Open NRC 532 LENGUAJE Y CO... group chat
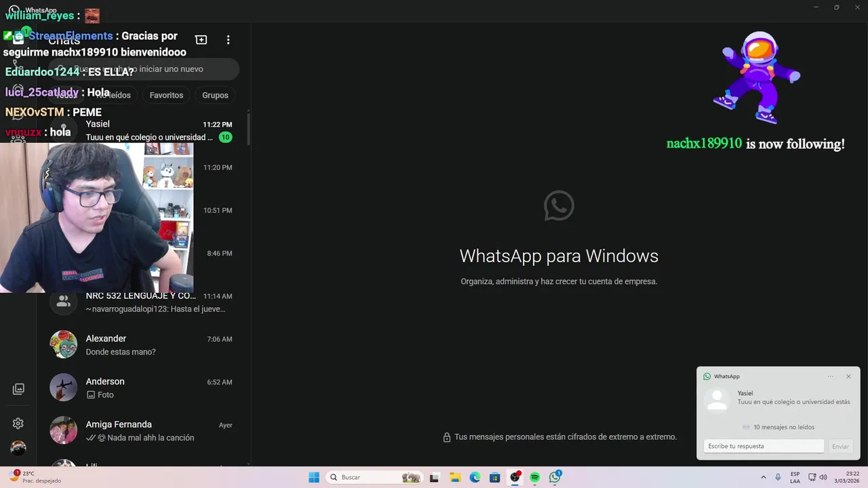This screenshot has height=488, width=868. click(x=144, y=302)
